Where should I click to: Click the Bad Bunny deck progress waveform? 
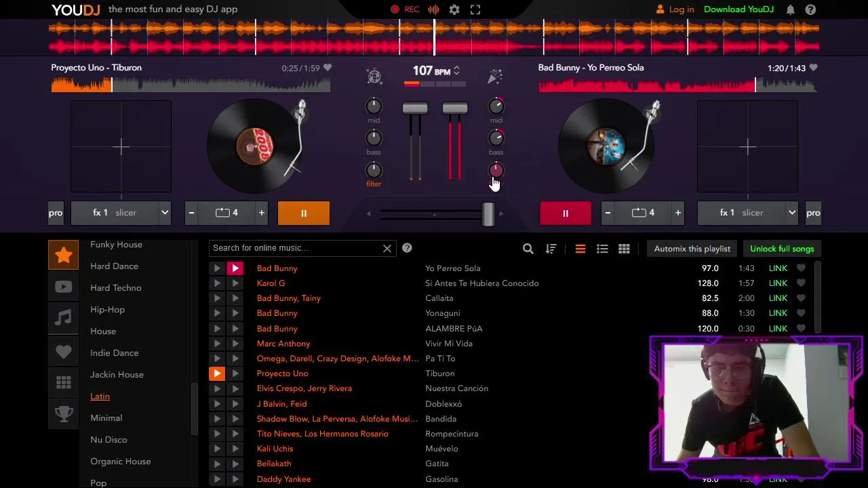click(677, 85)
